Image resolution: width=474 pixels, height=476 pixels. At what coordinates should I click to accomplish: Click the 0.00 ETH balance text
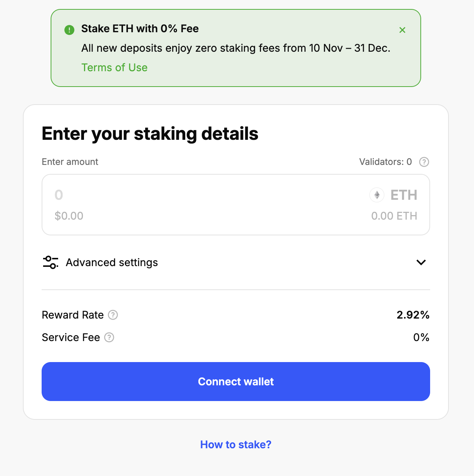pos(394,216)
